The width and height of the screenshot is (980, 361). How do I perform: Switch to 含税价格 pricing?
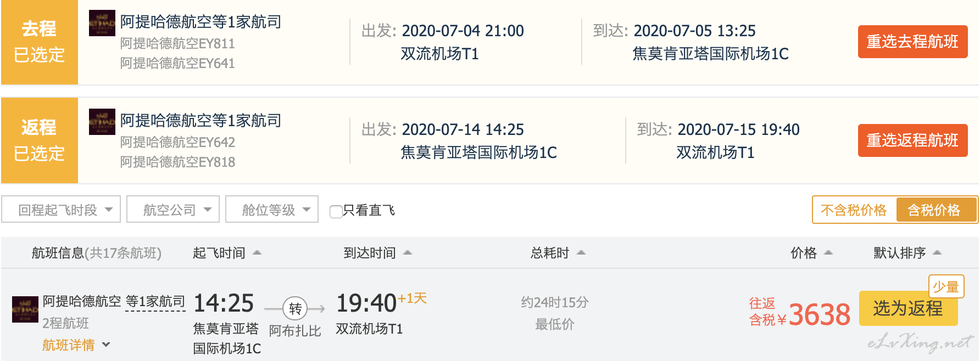tap(936, 210)
